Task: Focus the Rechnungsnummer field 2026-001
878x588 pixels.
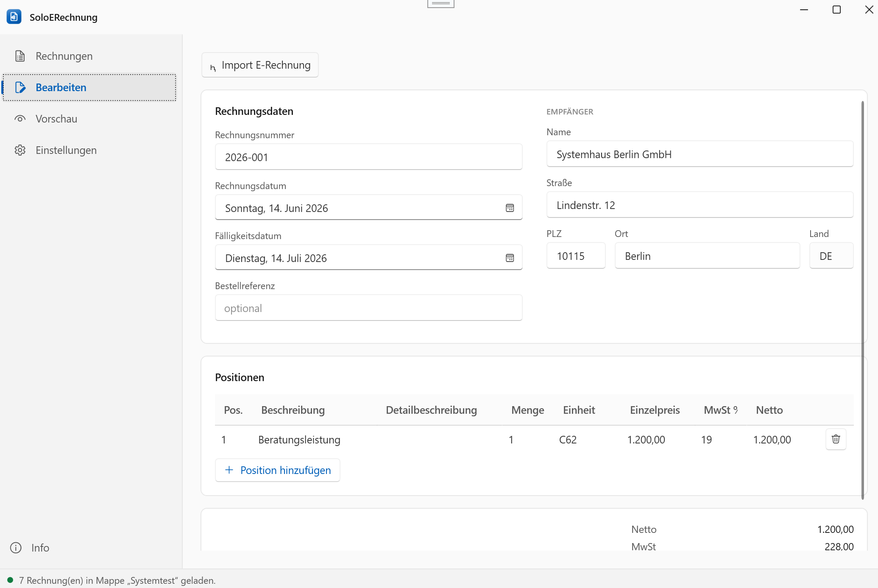Action: tap(368, 157)
